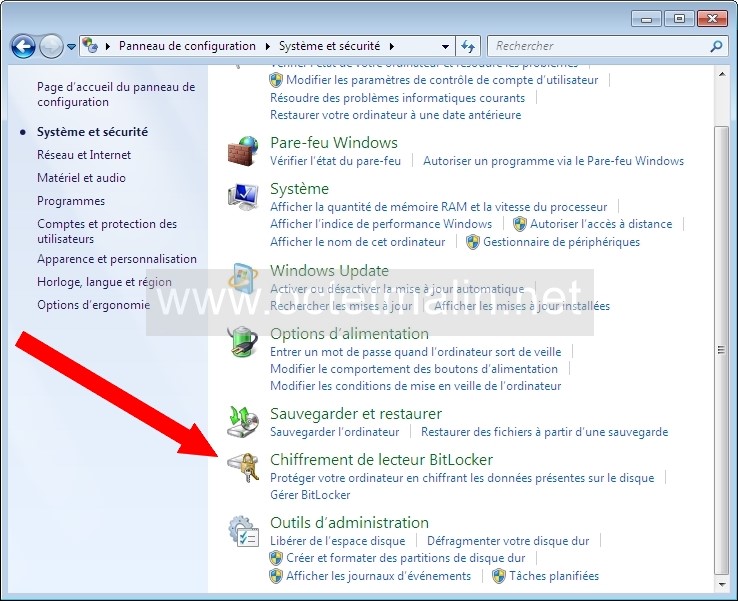The height and width of the screenshot is (601, 738).
Task: Expand the address bar history dropdown
Action: 445,46
